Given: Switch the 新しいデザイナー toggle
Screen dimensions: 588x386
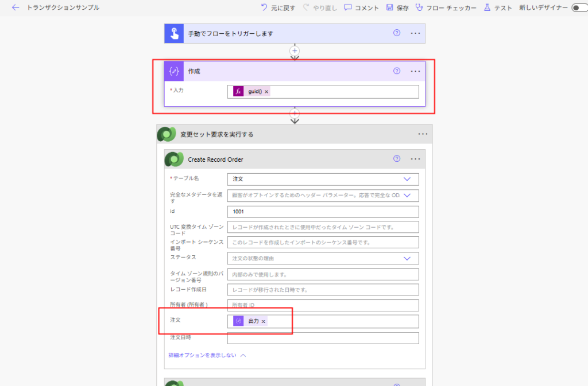Looking at the screenshot, I should [580, 8].
